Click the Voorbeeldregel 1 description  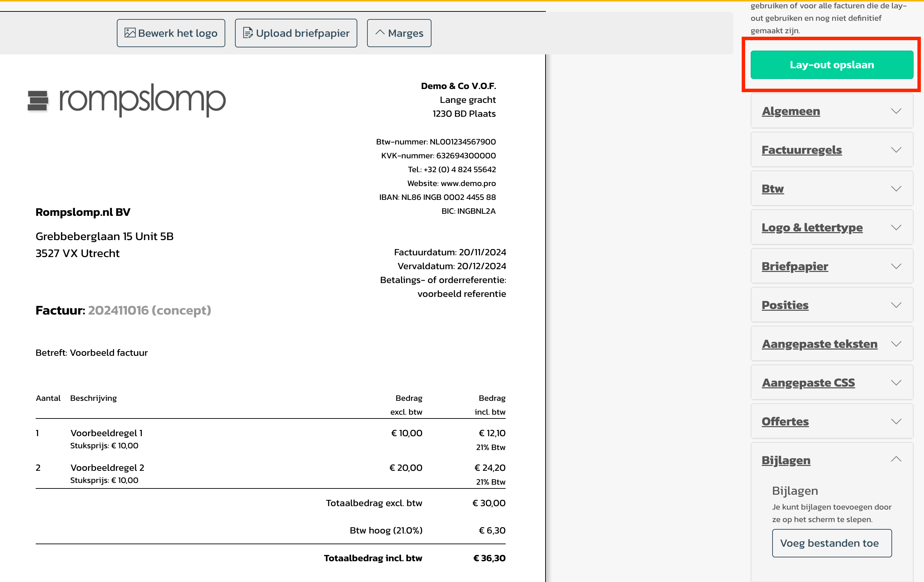point(106,433)
